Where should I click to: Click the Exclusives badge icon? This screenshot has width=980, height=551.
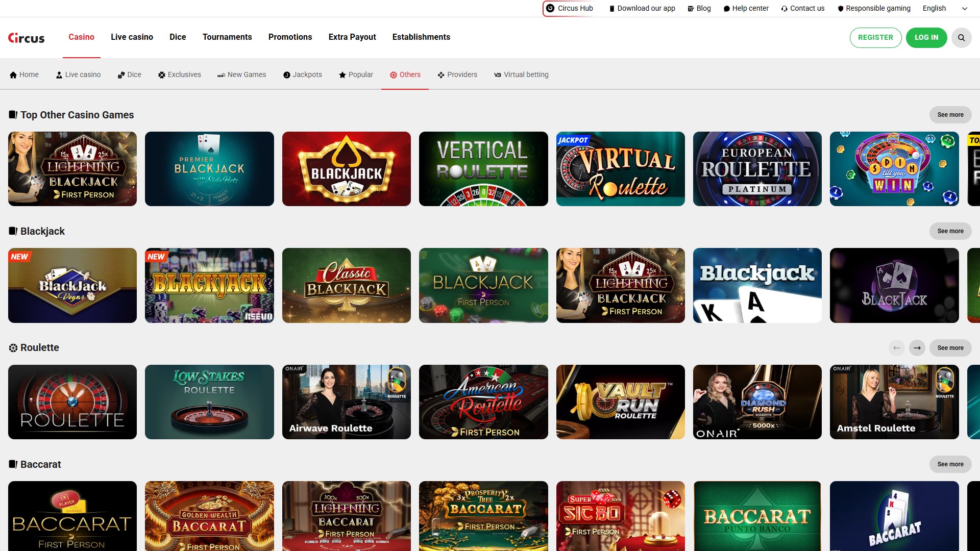[x=162, y=75]
